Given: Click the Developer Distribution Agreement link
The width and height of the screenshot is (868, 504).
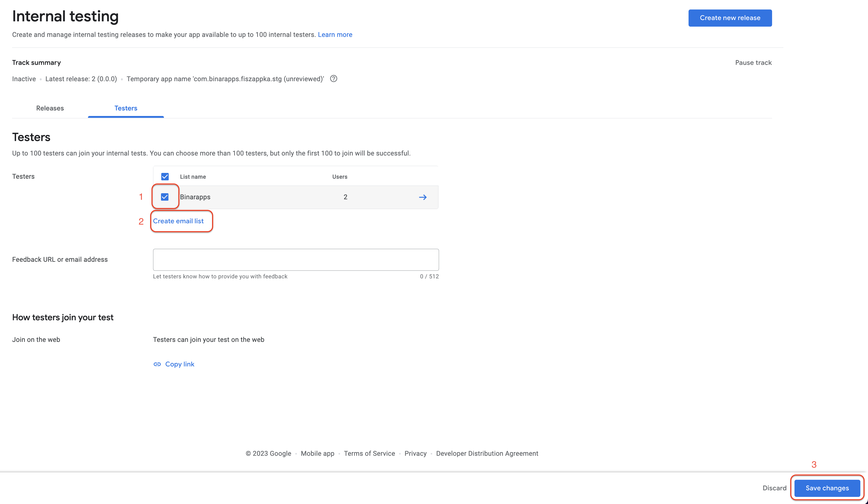Looking at the screenshot, I should tap(487, 454).
